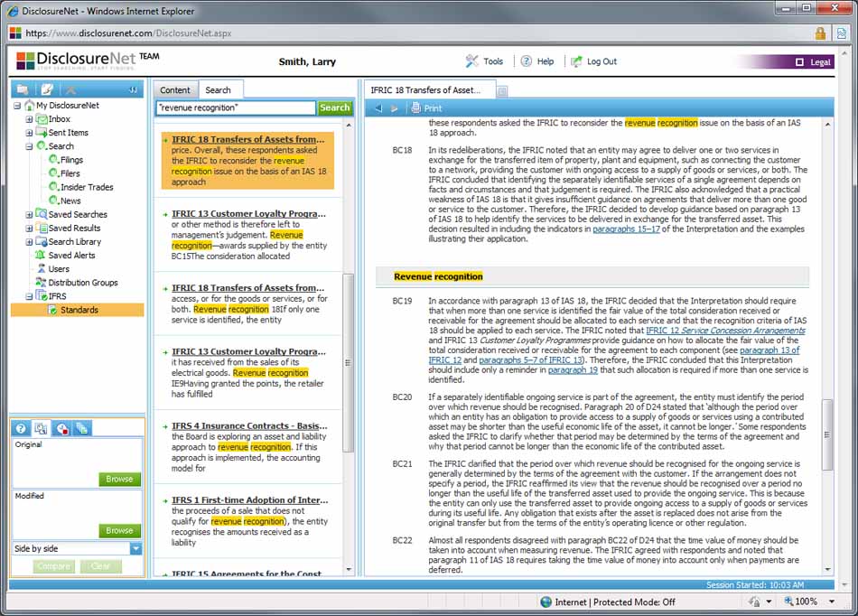Open the red-dot alert tab icon in the lower left panel

pos(61,428)
